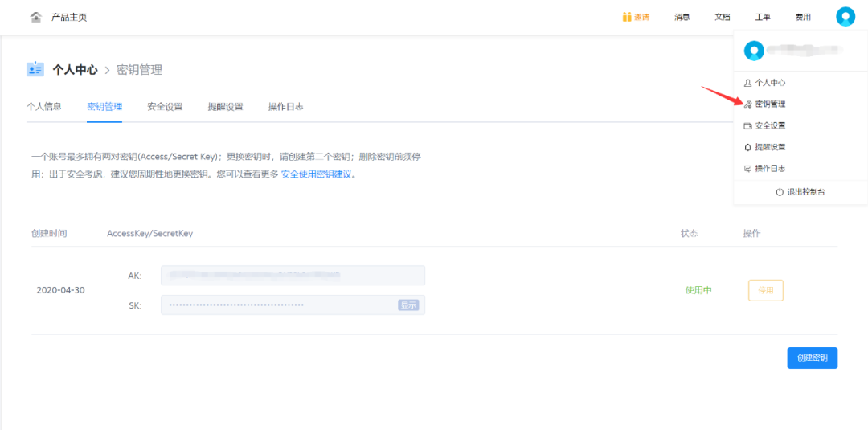Click the key icon for 密钥管理
This screenshot has height=430, width=868.
tap(747, 104)
